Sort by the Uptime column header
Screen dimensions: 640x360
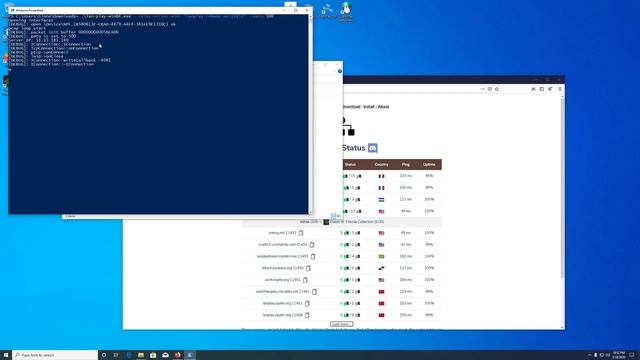(x=429, y=164)
